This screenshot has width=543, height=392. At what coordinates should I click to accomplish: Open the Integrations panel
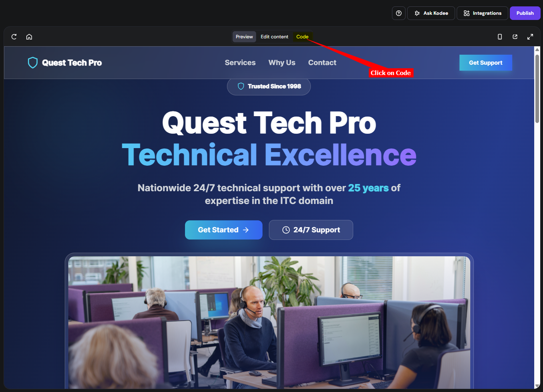point(482,13)
